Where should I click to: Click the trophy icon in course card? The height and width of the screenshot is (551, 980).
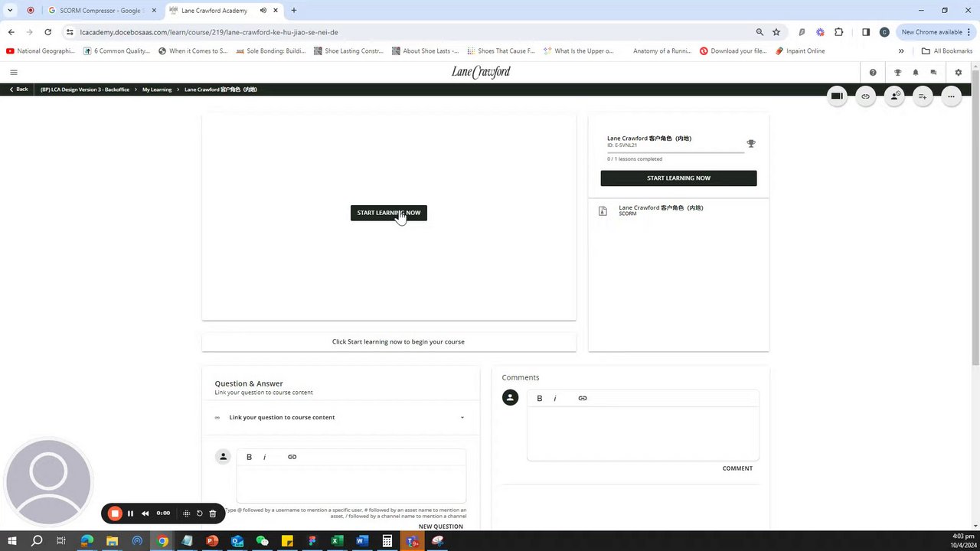pos(751,143)
